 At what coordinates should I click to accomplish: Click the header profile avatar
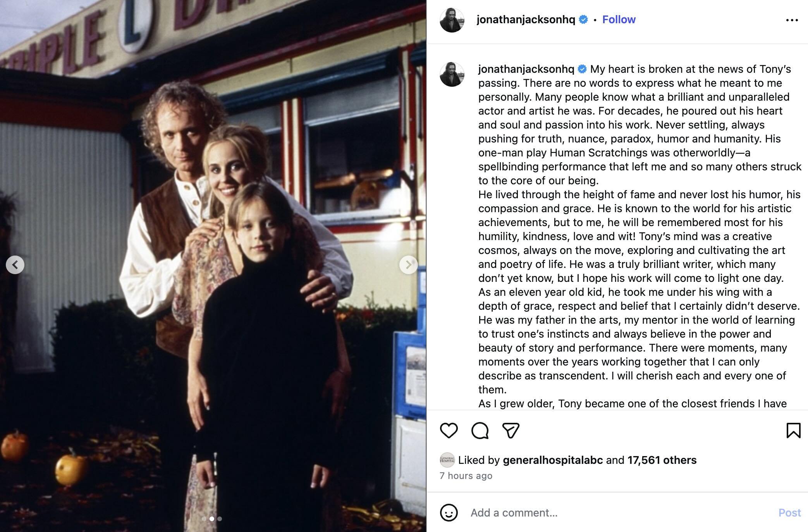tap(452, 20)
